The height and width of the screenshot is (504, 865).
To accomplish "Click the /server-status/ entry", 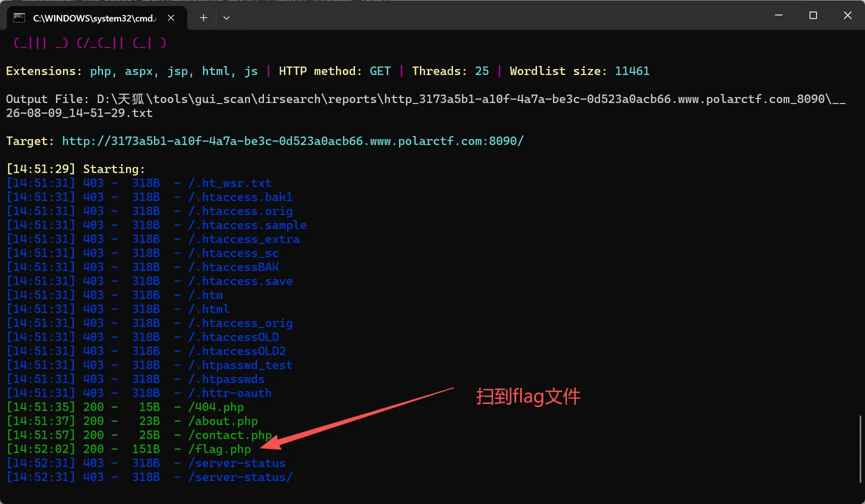I will (x=240, y=477).
